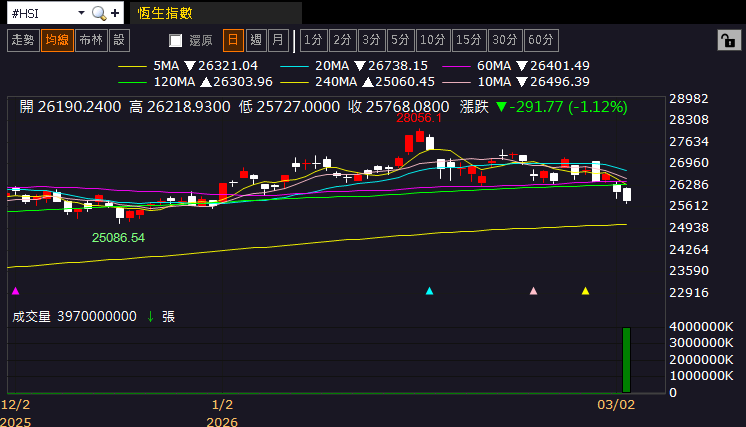Choose the 1分 interval
The height and width of the screenshot is (427, 746).
[314, 40]
